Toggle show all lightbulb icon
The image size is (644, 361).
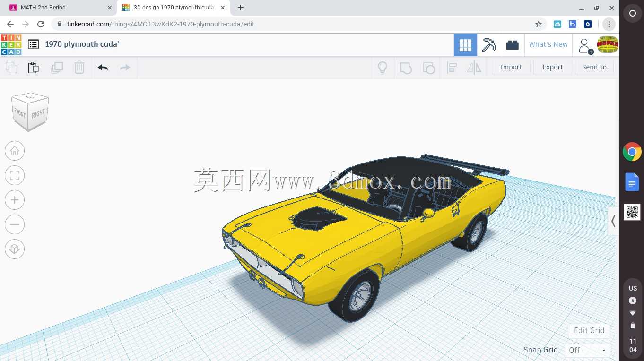click(383, 68)
